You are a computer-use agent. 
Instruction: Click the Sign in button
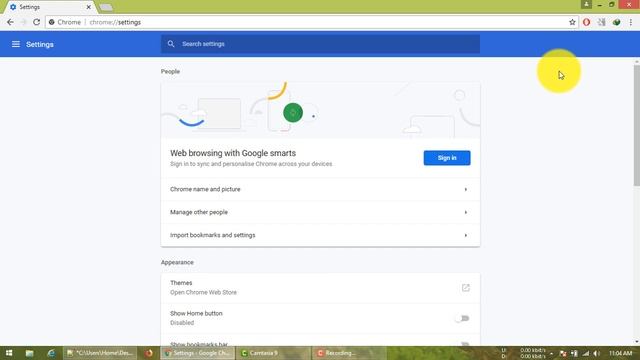(x=447, y=158)
